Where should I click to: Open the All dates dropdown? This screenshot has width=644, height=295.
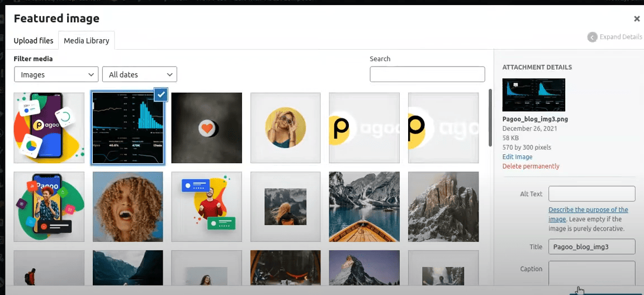click(140, 75)
